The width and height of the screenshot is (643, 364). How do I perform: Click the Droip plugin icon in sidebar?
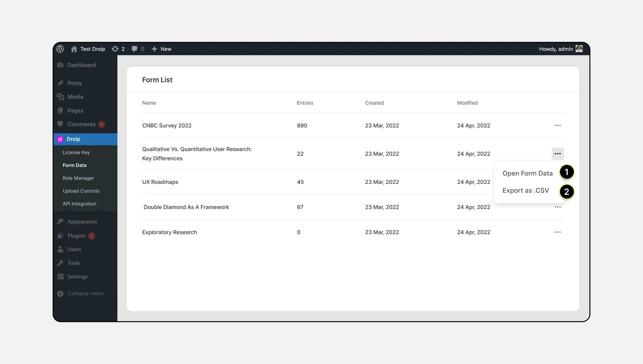(x=60, y=139)
